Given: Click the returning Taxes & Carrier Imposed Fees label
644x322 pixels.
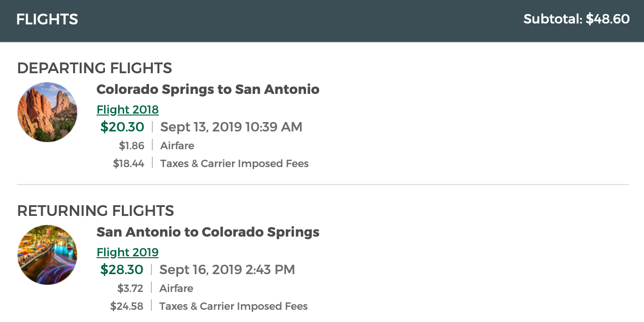Looking at the screenshot, I should pos(233,307).
